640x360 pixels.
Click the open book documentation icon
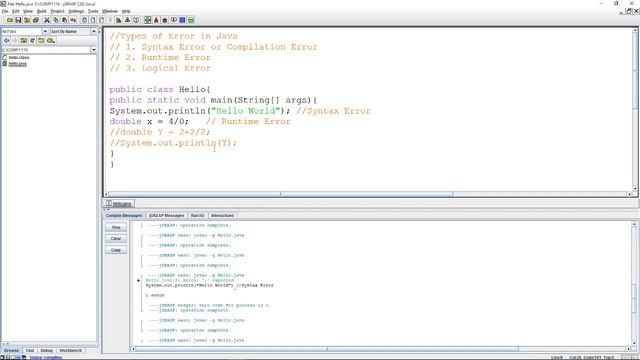pyautogui.click(x=136, y=20)
